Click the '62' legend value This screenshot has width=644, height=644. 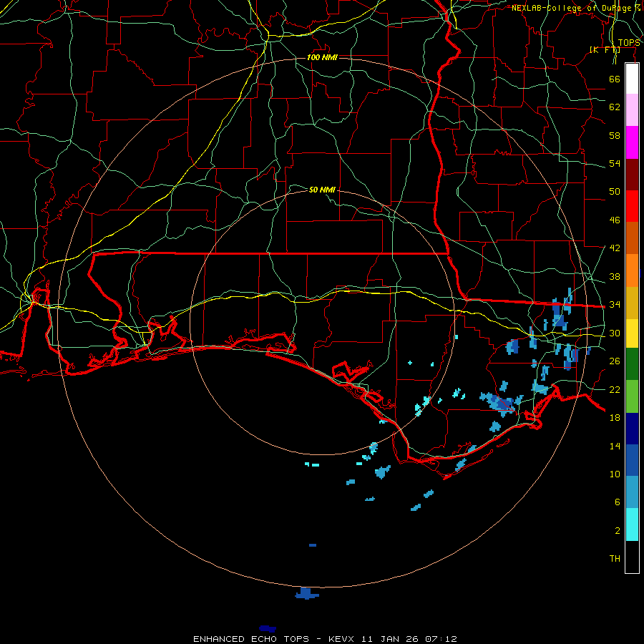click(x=615, y=107)
